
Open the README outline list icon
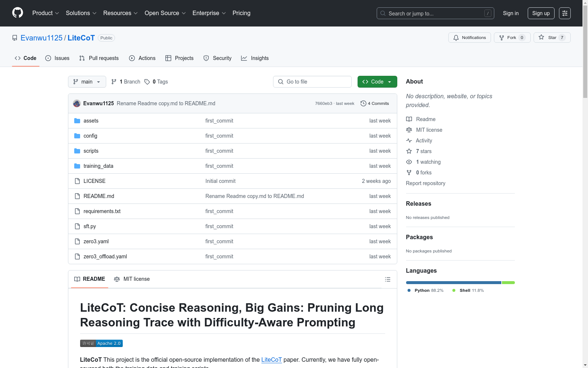click(x=387, y=279)
